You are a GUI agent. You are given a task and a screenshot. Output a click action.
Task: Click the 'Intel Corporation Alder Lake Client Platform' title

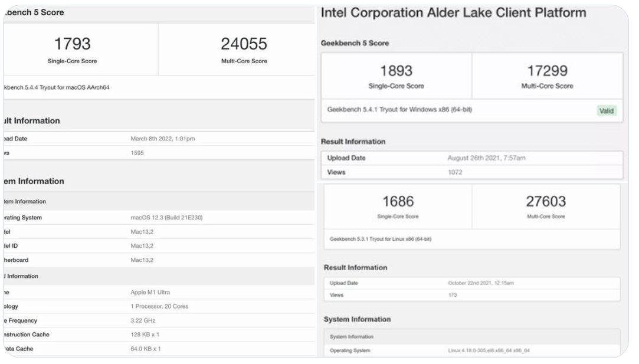click(x=454, y=12)
